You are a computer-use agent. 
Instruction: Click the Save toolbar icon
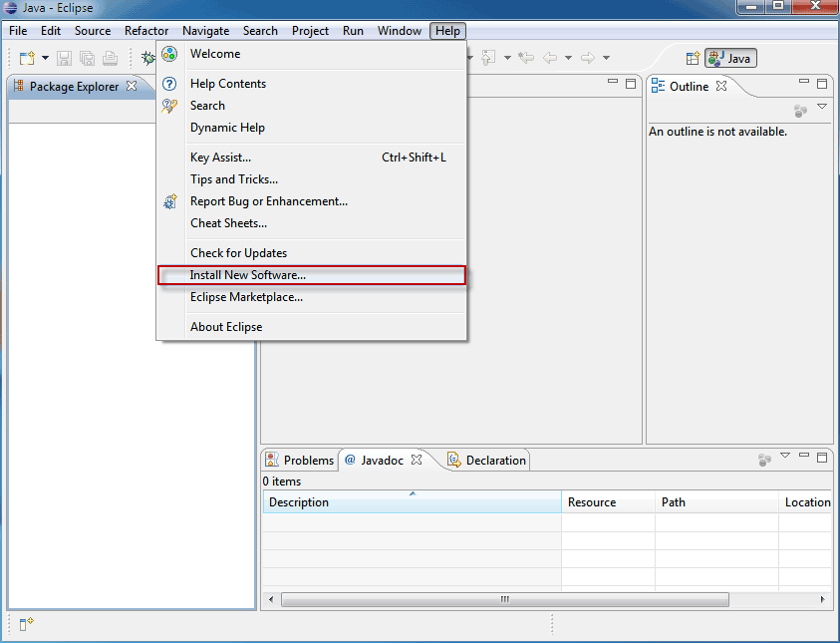point(65,58)
